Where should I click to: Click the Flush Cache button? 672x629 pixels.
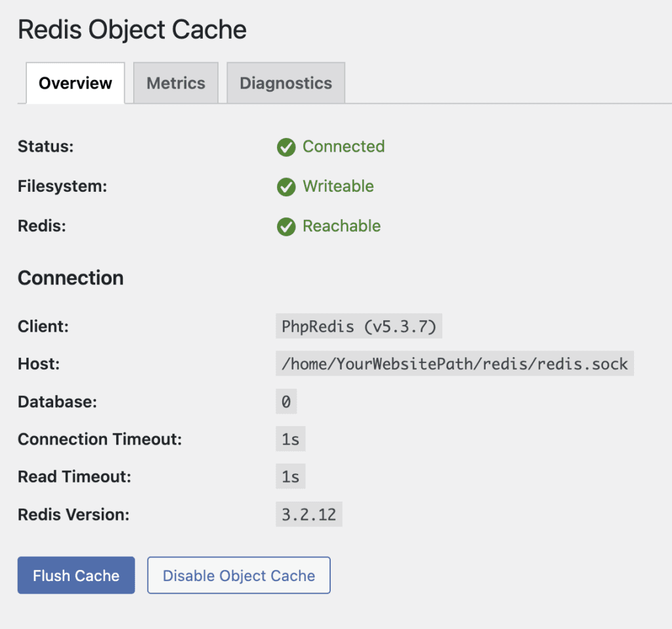click(x=75, y=575)
